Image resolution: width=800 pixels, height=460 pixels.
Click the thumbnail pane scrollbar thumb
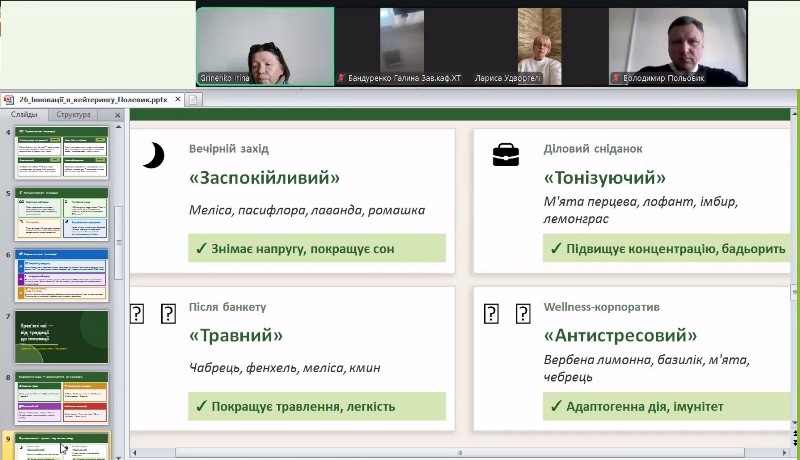coord(119,243)
